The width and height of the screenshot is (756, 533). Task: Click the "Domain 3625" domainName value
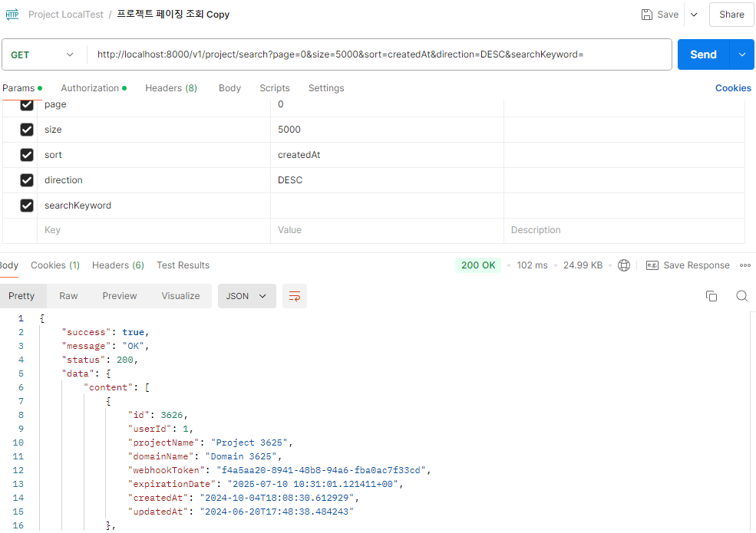240,456
